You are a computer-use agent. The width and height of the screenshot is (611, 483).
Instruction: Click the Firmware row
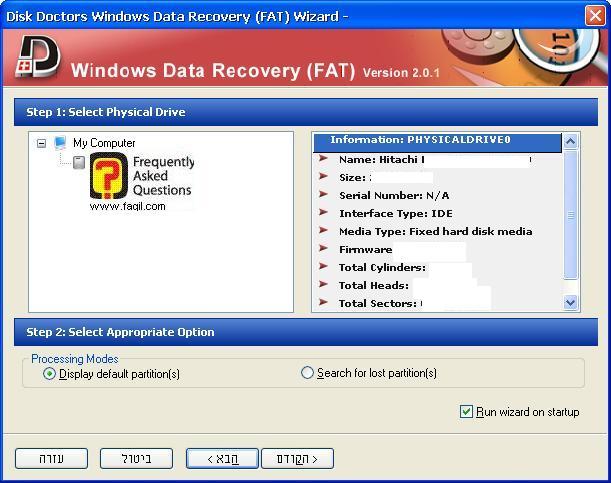(438, 249)
